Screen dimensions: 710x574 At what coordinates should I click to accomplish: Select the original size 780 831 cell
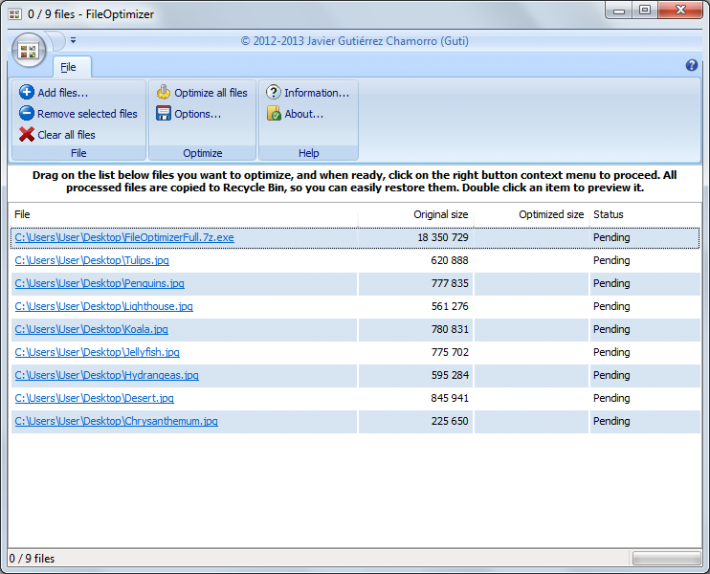click(x=416, y=329)
